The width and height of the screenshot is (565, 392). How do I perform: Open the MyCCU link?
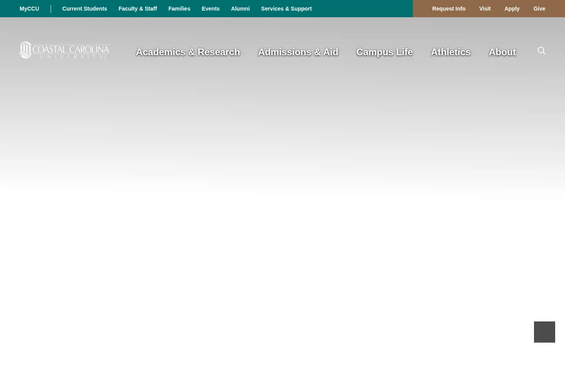(29, 9)
